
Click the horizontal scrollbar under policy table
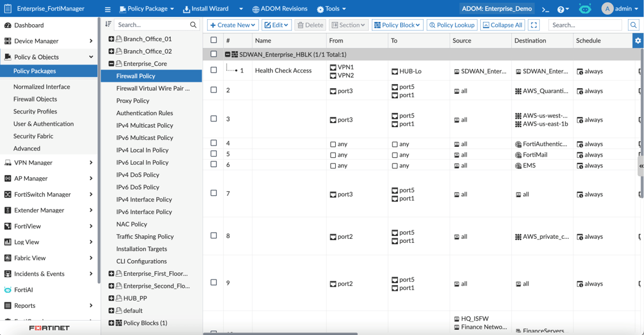tap(281, 333)
